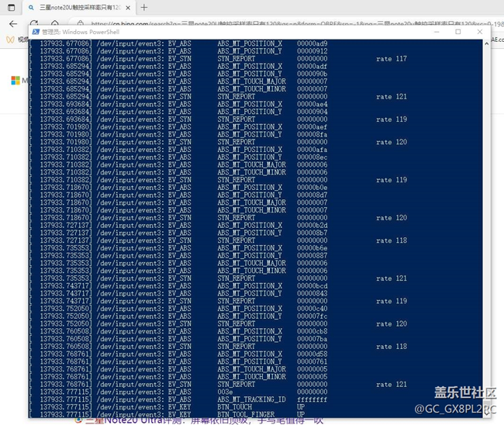Minimize the Windows PowerShell window
Viewport: 504px width, 425px height.
tap(438, 33)
